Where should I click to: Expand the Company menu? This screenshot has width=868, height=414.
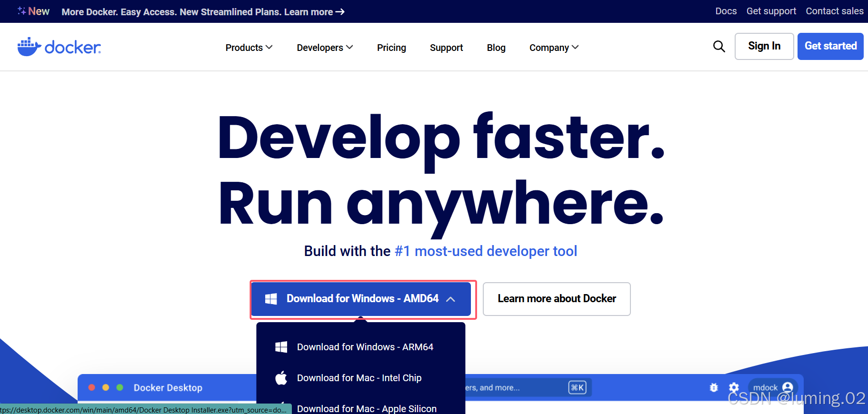554,48
